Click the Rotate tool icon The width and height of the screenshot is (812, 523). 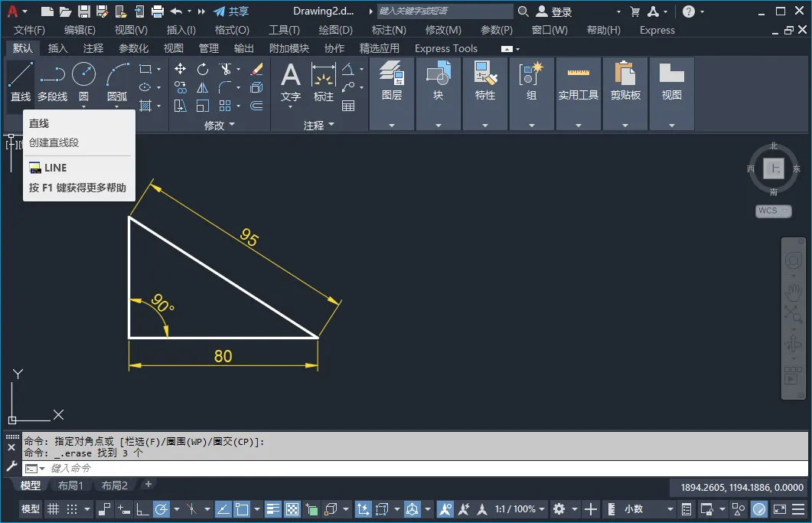point(203,69)
